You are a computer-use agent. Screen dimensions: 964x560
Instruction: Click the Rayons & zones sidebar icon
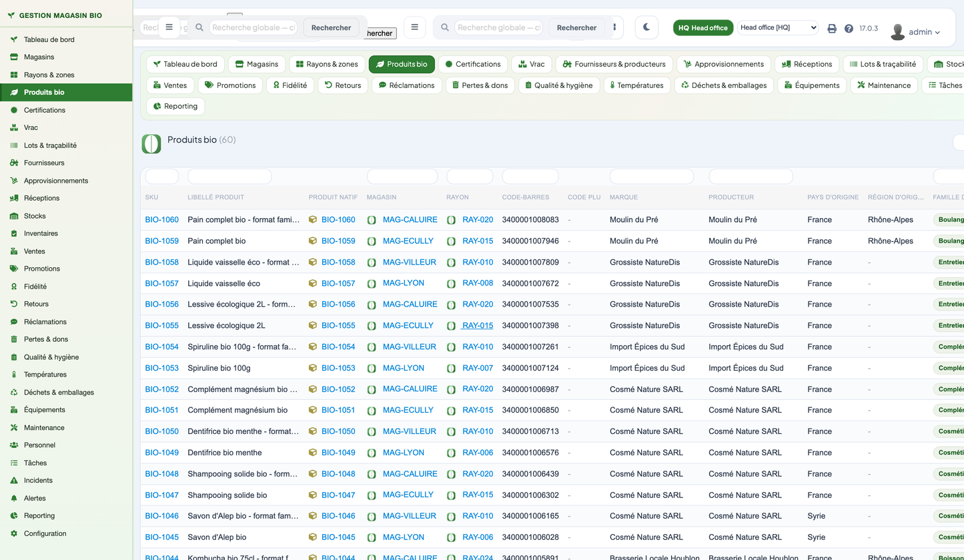tap(14, 75)
